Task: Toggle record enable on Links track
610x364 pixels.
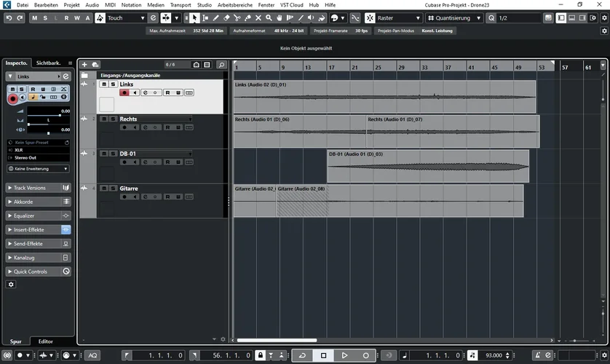Action: [124, 92]
